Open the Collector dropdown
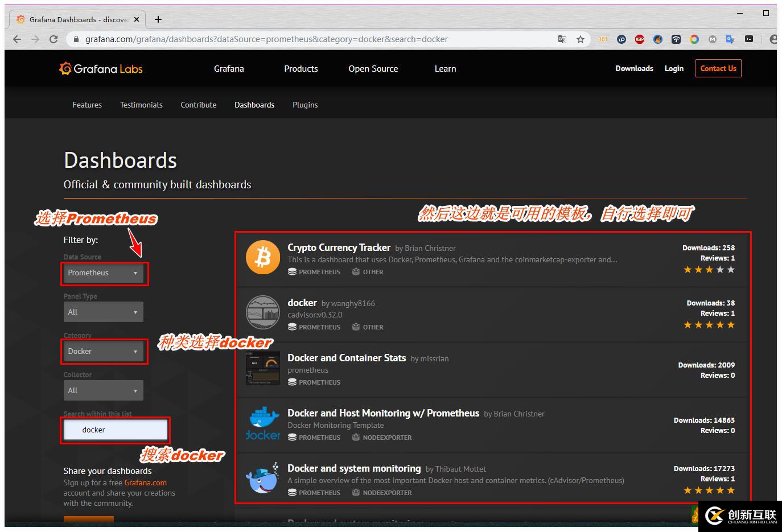782x532 pixels. [104, 391]
